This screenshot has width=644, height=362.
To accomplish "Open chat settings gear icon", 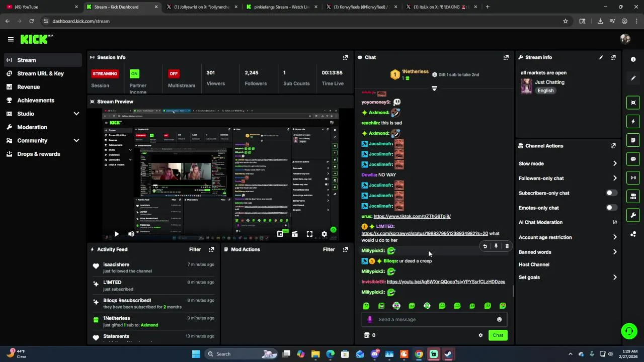I will [x=480, y=335].
